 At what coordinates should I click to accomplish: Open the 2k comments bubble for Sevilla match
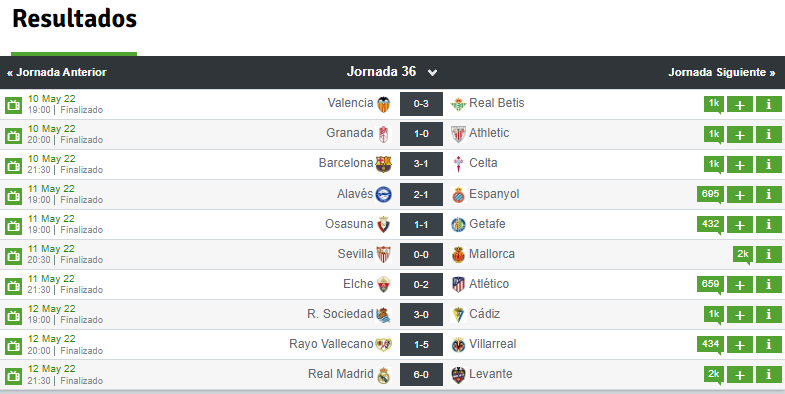742,254
